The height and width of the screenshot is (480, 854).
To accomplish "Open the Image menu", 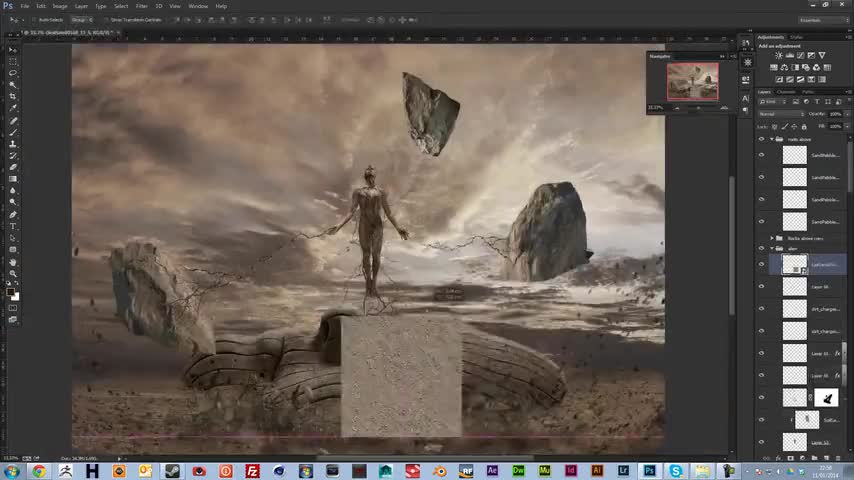I will (x=60, y=6).
